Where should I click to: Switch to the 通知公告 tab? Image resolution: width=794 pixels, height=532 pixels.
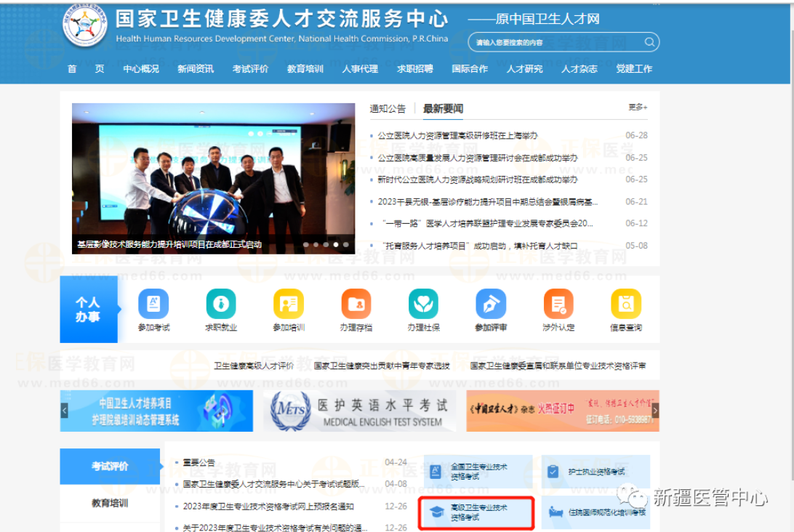[388, 109]
